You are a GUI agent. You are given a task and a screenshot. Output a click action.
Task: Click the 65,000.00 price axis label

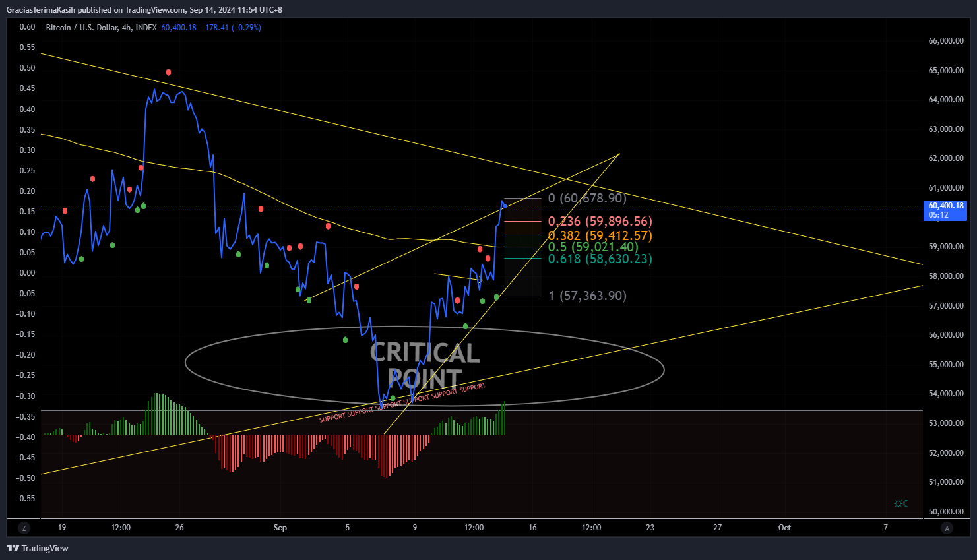tap(946, 71)
